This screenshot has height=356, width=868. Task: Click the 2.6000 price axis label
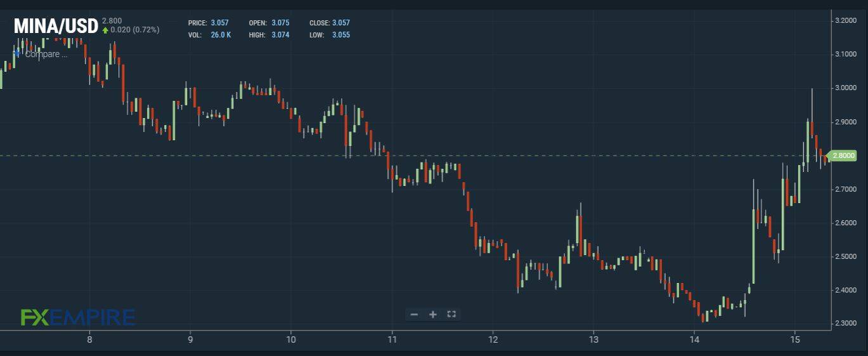[846, 223]
